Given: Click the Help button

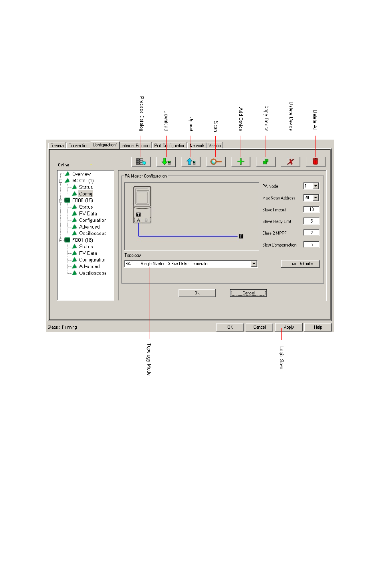Looking at the screenshot, I should pos(318,327).
